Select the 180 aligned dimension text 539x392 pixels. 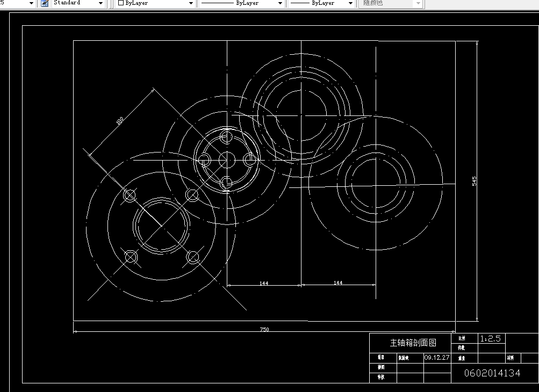click(120, 121)
